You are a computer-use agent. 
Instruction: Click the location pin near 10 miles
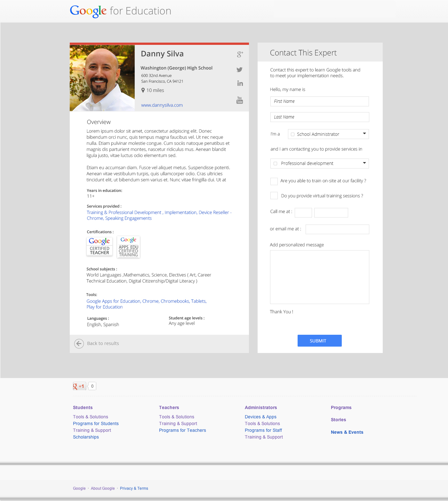coord(143,90)
